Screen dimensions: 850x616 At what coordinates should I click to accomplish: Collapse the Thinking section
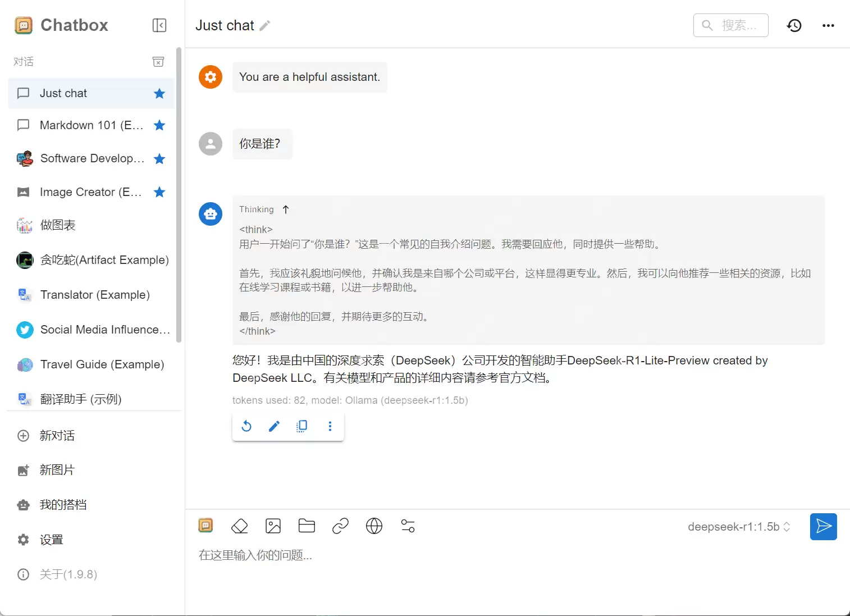[x=286, y=209]
